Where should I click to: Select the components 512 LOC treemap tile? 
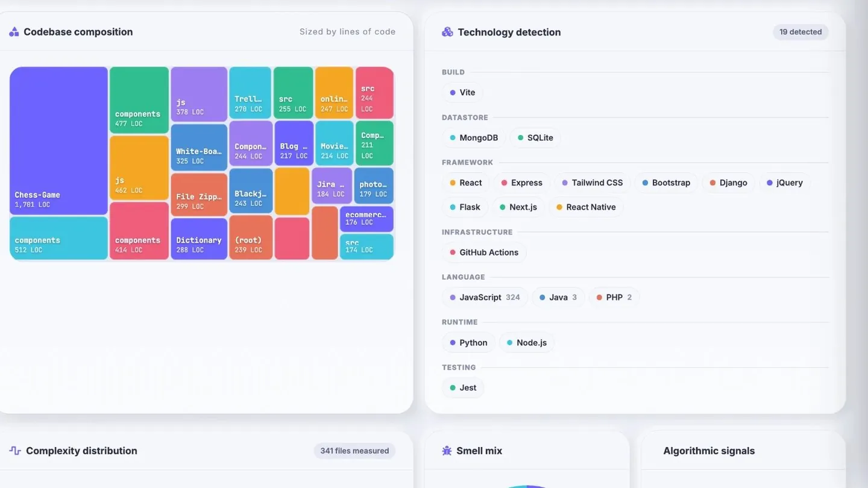click(59, 239)
